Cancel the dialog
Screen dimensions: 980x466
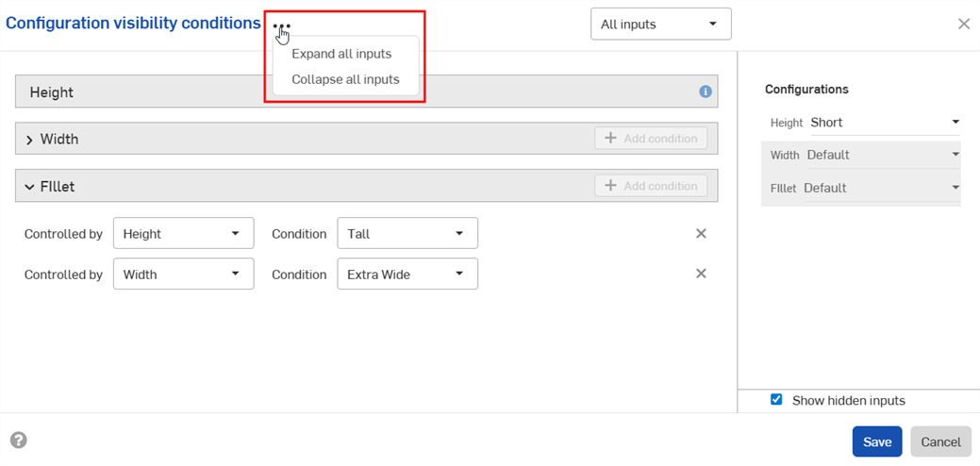point(940,441)
